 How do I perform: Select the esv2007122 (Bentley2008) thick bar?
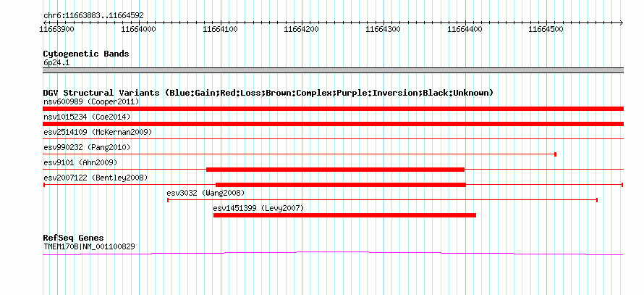pos(341,185)
